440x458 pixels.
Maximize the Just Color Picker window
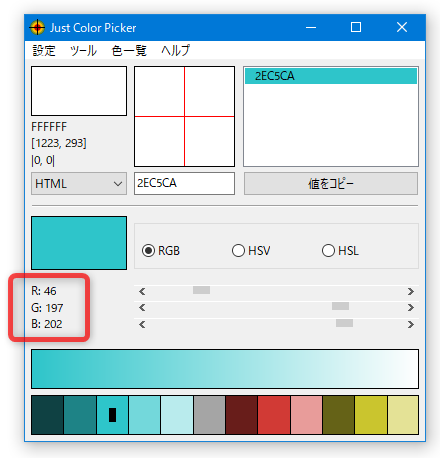coord(356,27)
